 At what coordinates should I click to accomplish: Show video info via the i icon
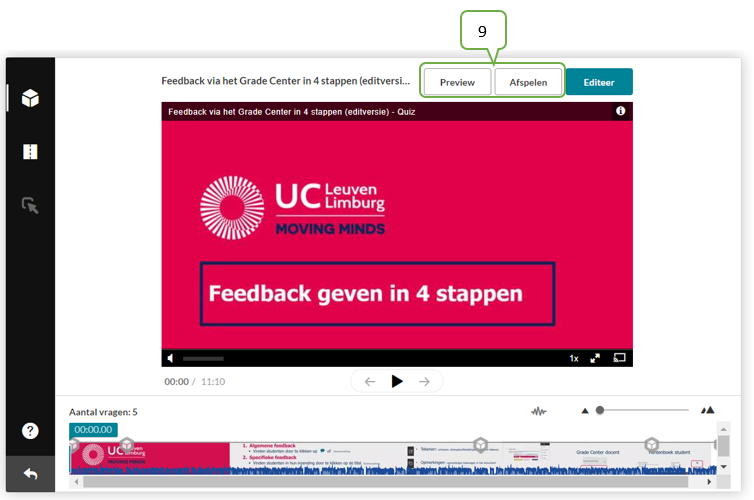coord(621,111)
